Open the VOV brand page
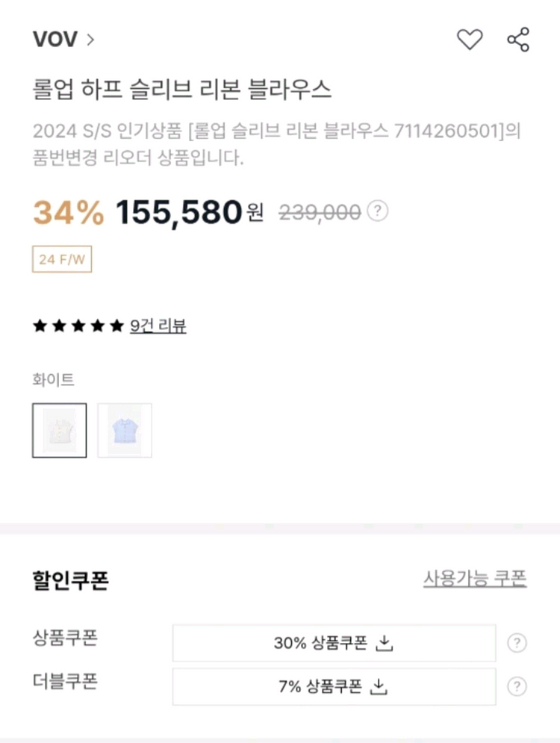Screen dimensions: 560x743 coord(55,40)
